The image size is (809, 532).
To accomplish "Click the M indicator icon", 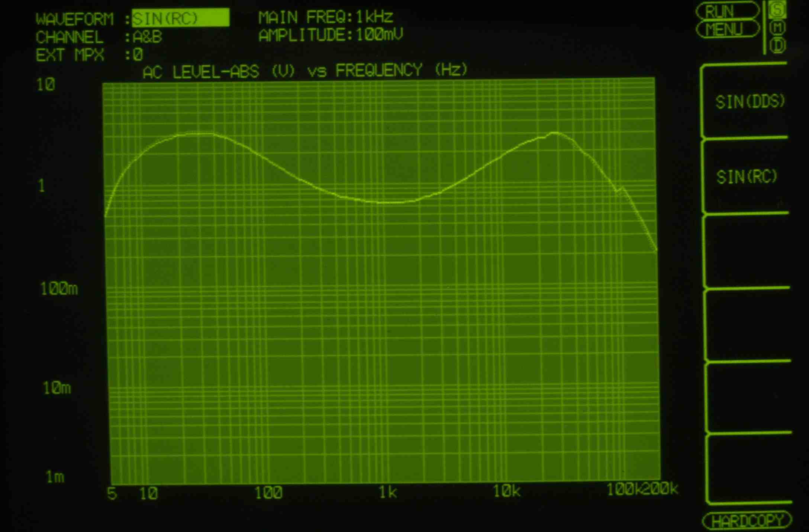I will click(x=778, y=27).
